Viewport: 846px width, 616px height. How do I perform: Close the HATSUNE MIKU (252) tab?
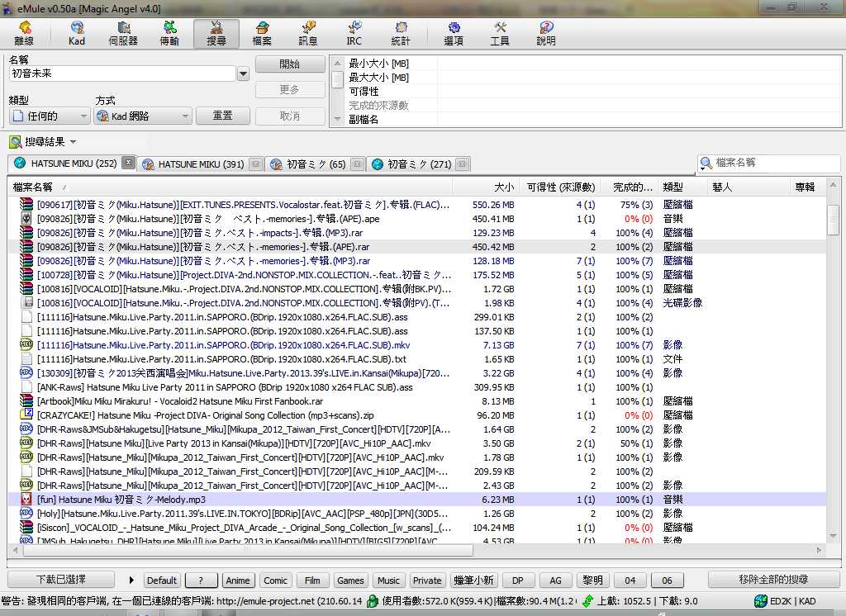click(128, 163)
